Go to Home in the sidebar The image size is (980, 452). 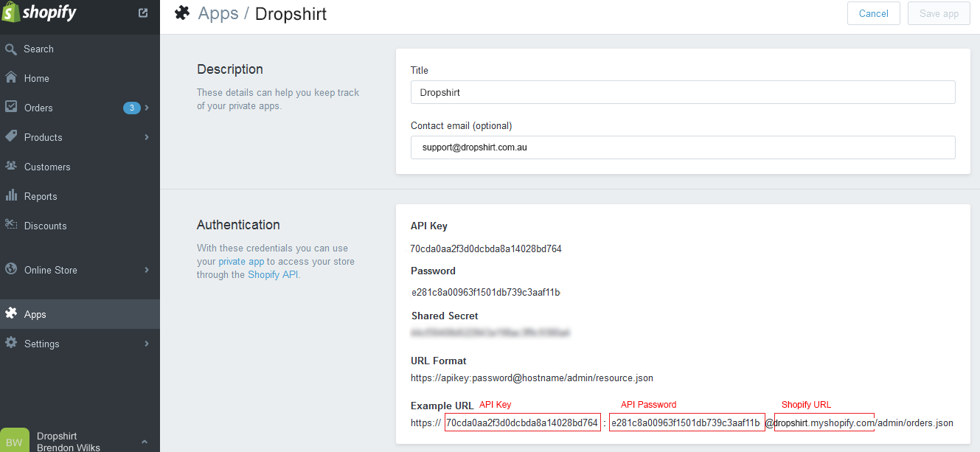click(x=80, y=78)
